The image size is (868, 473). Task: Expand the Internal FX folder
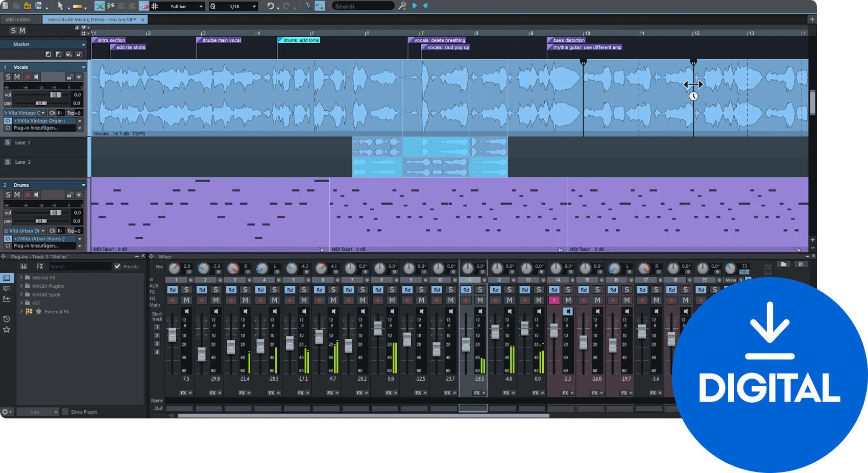(x=21, y=278)
